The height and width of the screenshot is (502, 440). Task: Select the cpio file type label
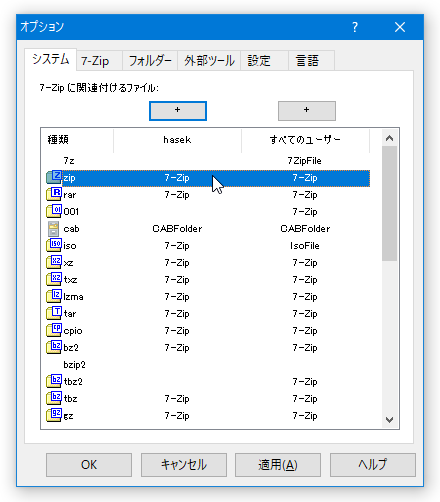[x=73, y=331]
